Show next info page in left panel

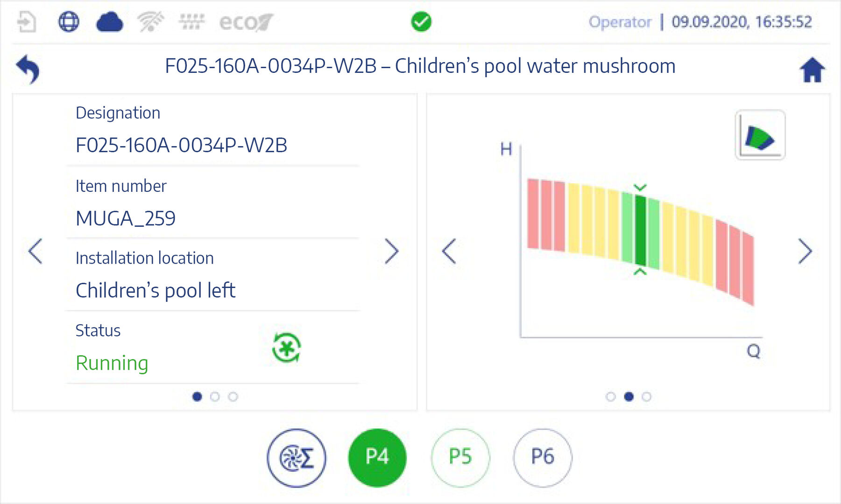pos(391,252)
